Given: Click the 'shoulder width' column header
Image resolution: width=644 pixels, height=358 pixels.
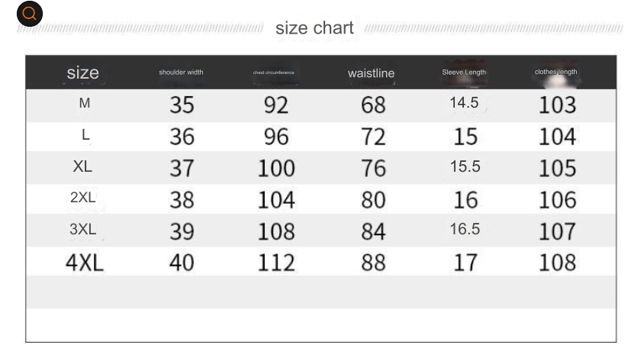Looking at the screenshot, I should [181, 73].
